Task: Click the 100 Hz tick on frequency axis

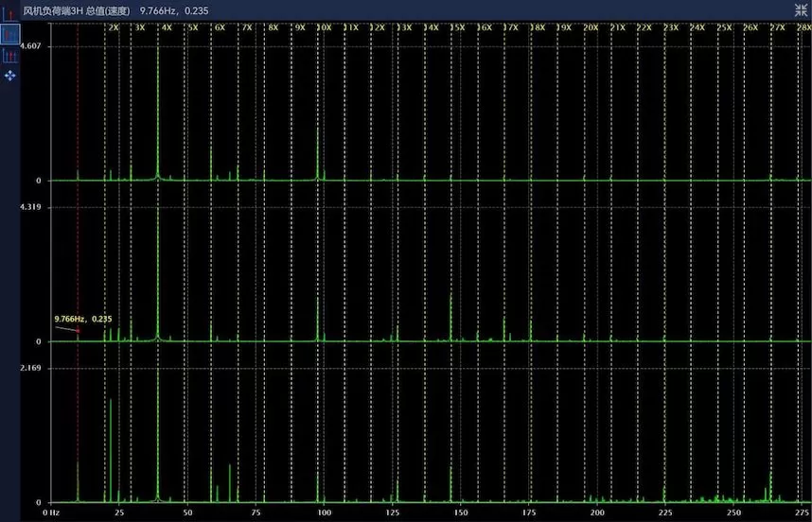Action: coord(325,512)
